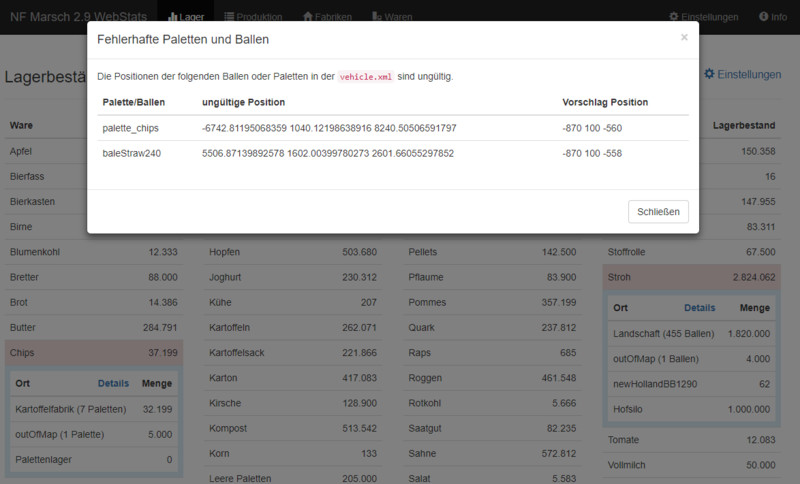Screen dimensions: 800x484
Task: Open the Lager tab in navbar
Action: click(186, 17)
